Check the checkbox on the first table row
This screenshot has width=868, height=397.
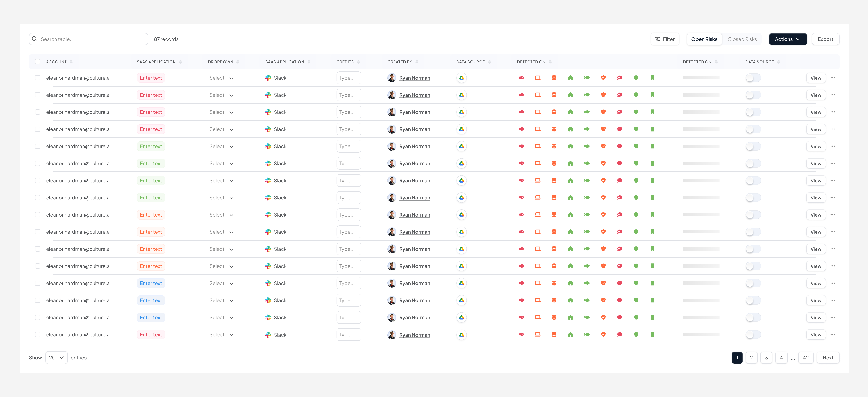click(x=38, y=78)
